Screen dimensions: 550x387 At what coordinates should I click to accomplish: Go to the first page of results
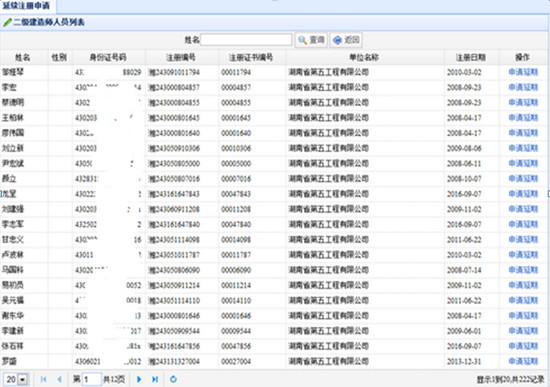43,379
